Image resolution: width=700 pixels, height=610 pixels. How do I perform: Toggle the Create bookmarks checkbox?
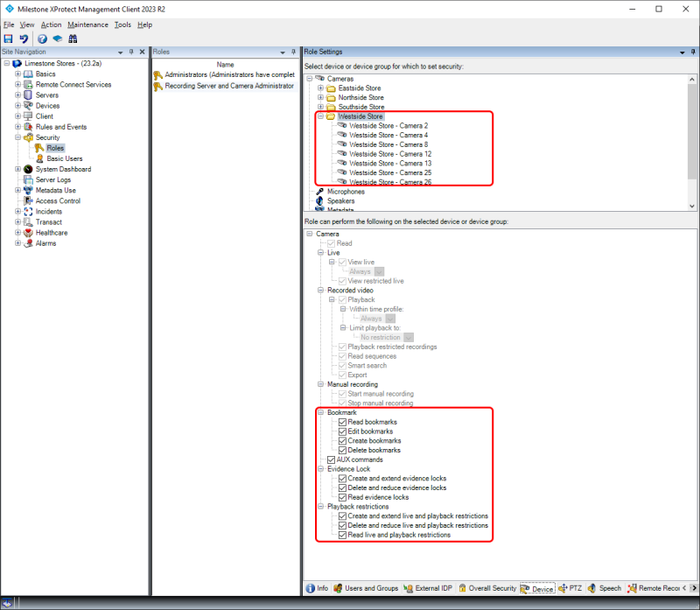click(x=342, y=441)
